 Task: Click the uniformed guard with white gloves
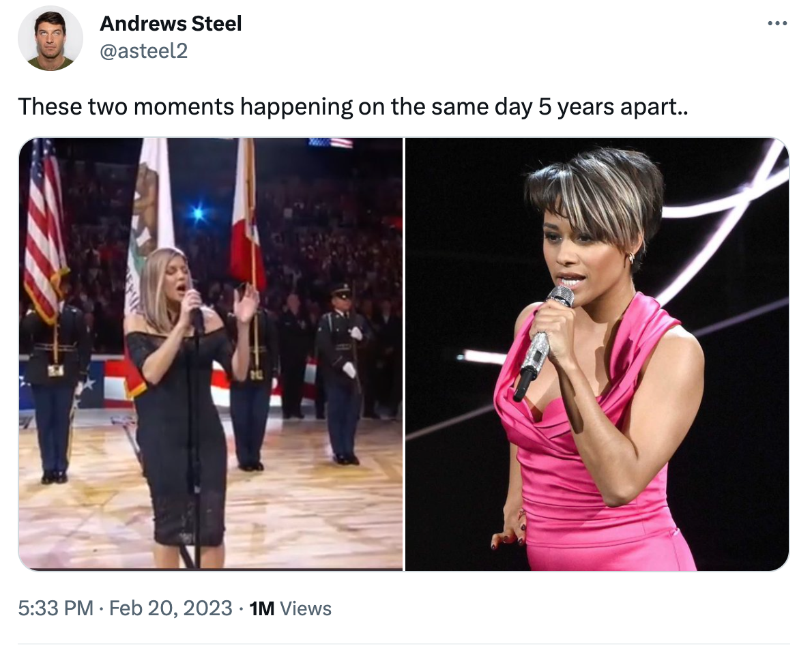(x=345, y=368)
